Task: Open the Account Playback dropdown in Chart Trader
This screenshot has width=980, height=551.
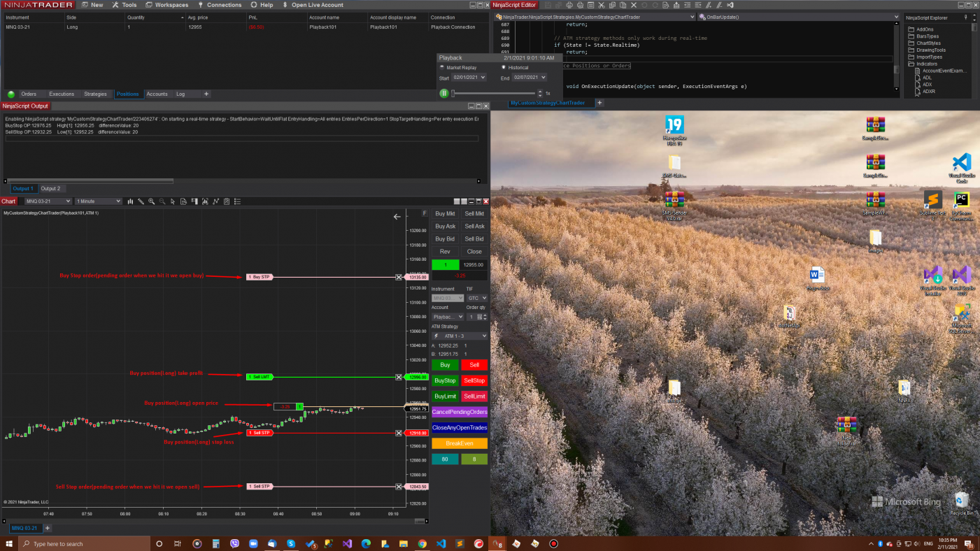Action: [448, 317]
